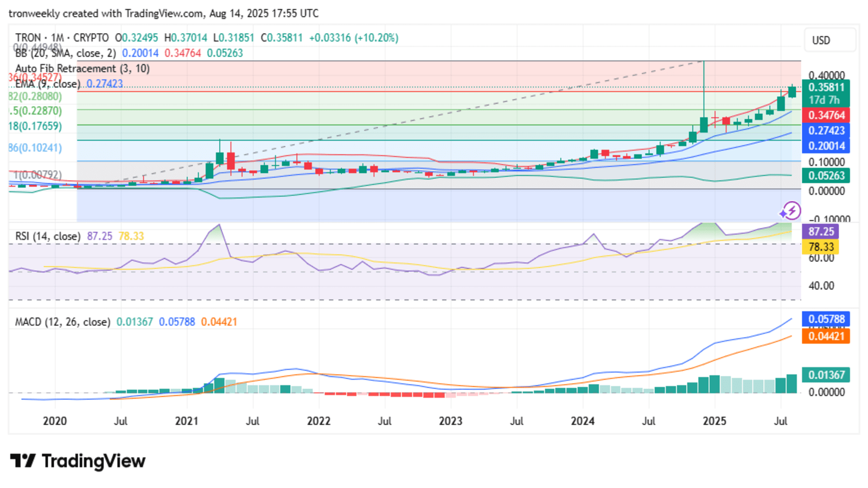
Task: Click the MACD legend value 0.04421
Action: pos(219,322)
